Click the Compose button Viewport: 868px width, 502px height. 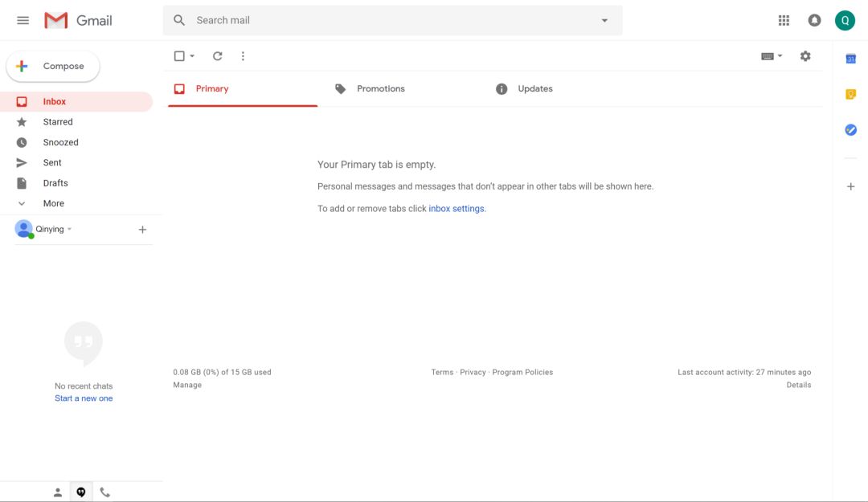(x=53, y=67)
